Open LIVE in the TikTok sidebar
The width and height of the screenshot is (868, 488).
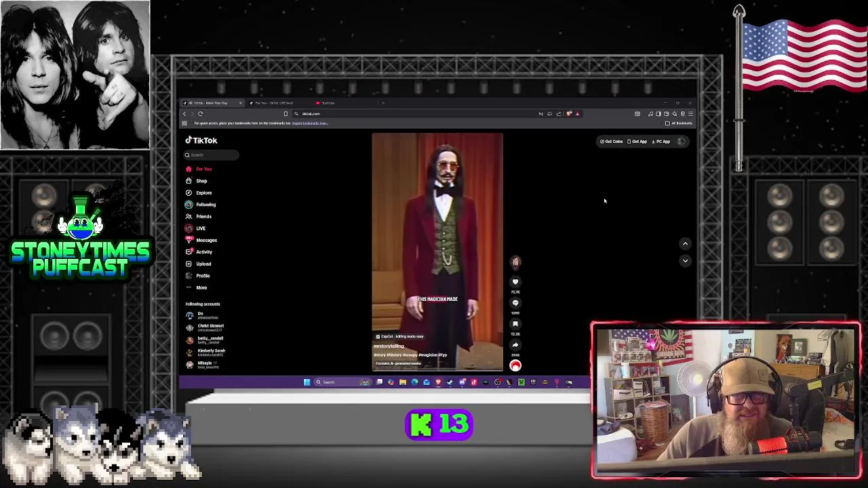(x=196, y=228)
